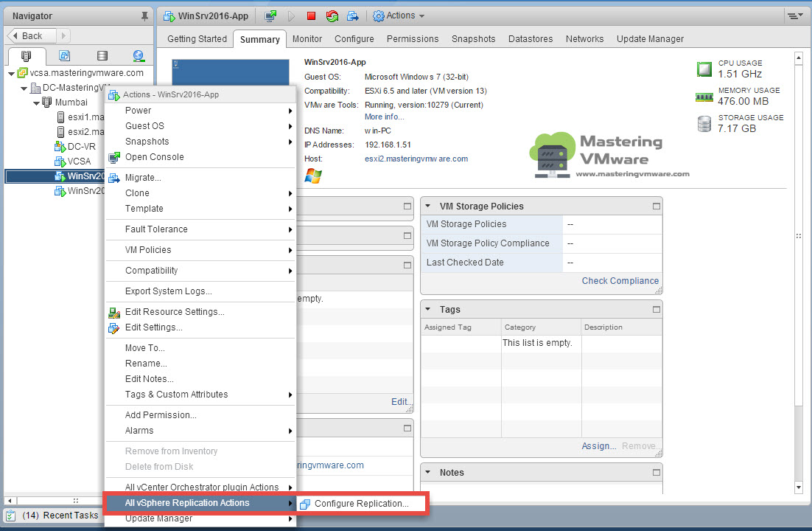Open the Actions gear dropdown
Viewport: 812px width, 531px height.
(399, 16)
